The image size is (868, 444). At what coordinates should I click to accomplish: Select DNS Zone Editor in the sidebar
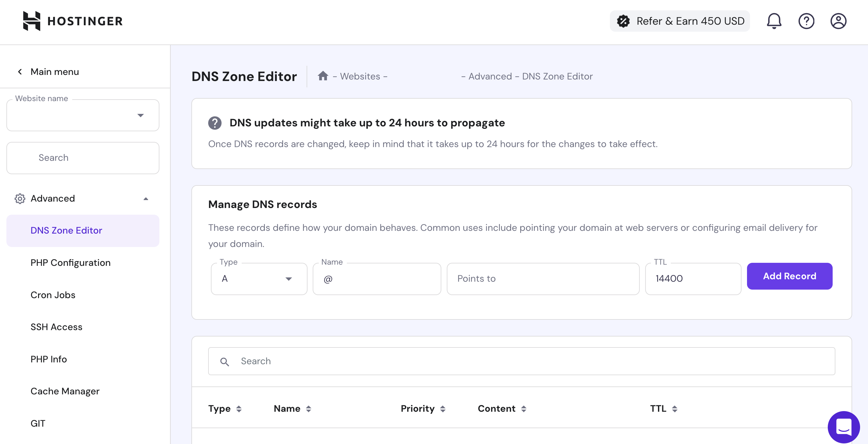pyautogui.click(x=66, y=230)
